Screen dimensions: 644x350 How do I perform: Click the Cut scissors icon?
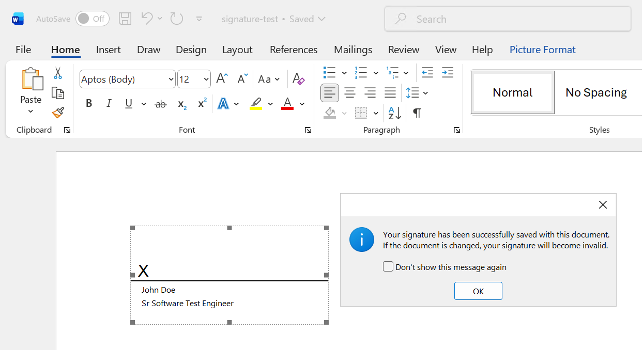click(x=58, y=73)
